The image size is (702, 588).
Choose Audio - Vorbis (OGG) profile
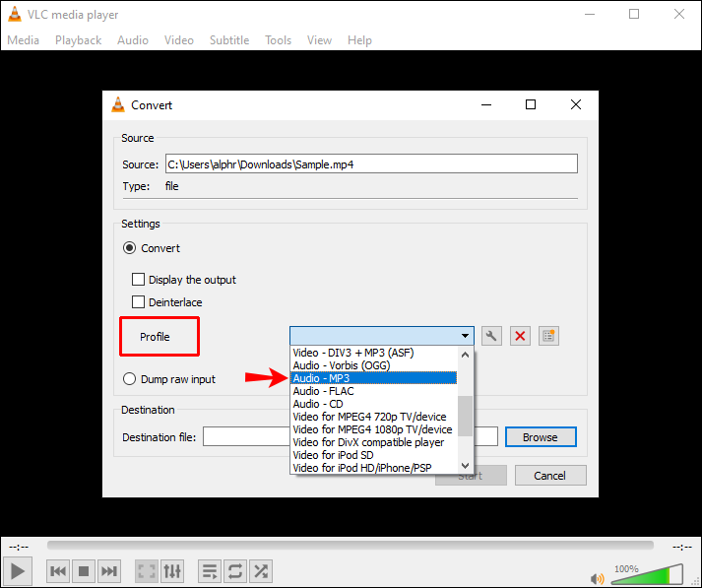click(374, 365)
